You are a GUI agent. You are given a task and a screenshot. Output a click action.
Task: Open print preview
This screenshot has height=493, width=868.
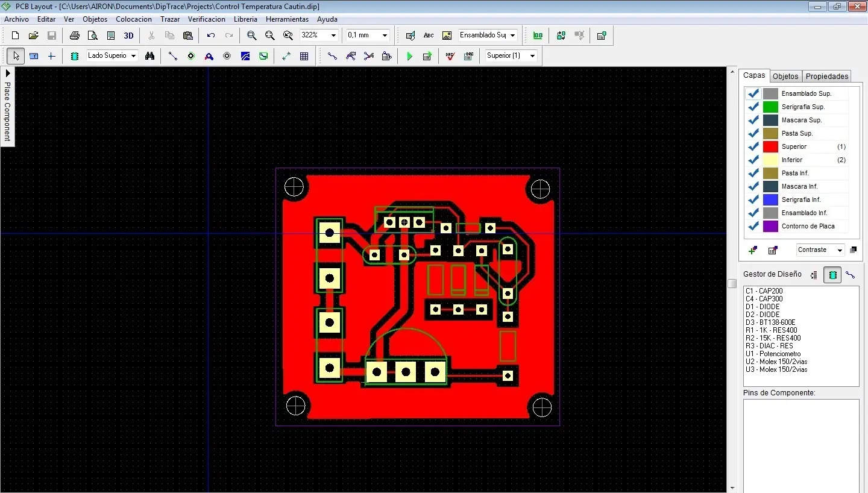pos(92,36)
